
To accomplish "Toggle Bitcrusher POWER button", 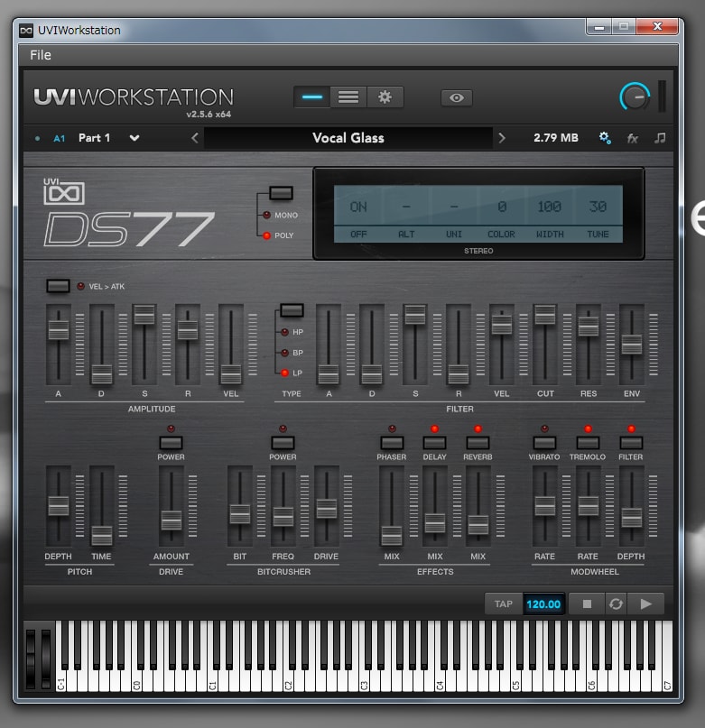I will click(283, 442).
